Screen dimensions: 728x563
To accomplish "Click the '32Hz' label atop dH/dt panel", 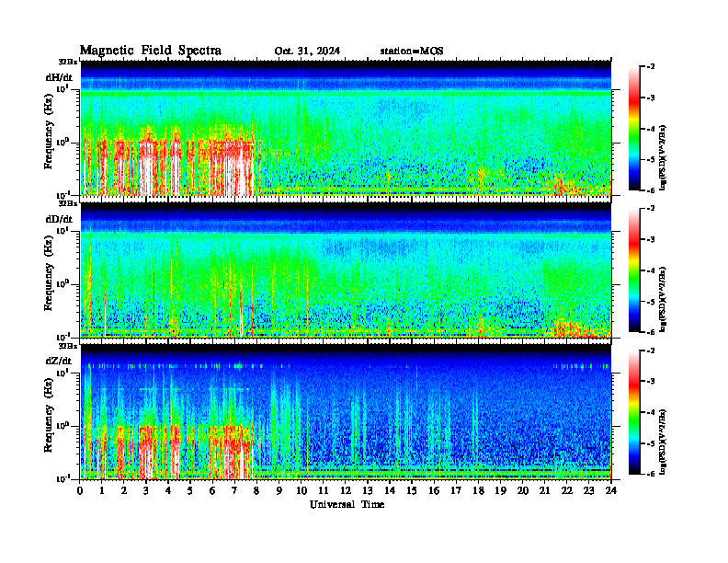I will point(68,62).
